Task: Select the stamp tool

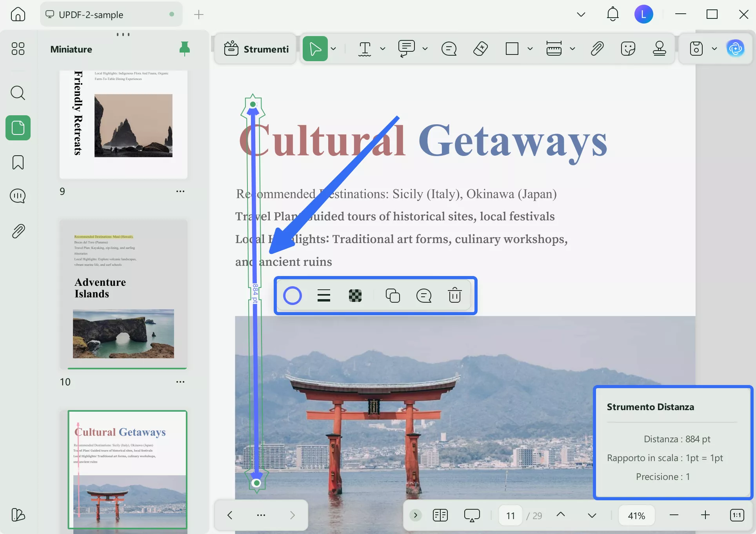Action: click(x=659, y=49)
